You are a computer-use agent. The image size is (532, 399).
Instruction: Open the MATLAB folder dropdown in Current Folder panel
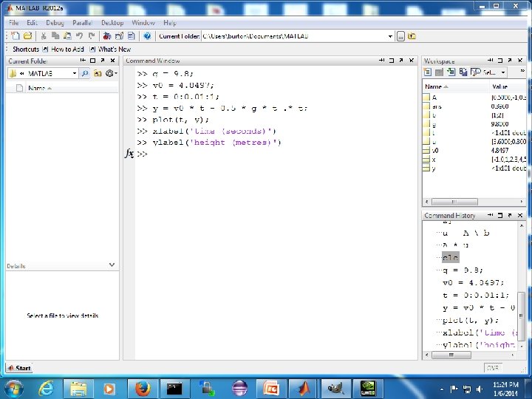point(75,73)
